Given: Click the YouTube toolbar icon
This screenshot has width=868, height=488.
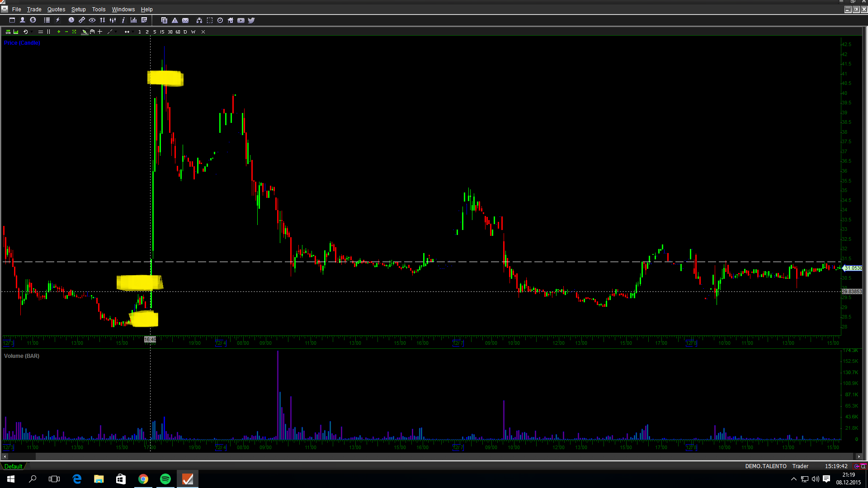Looking at the screenshot, I should [x=241, y=20].
